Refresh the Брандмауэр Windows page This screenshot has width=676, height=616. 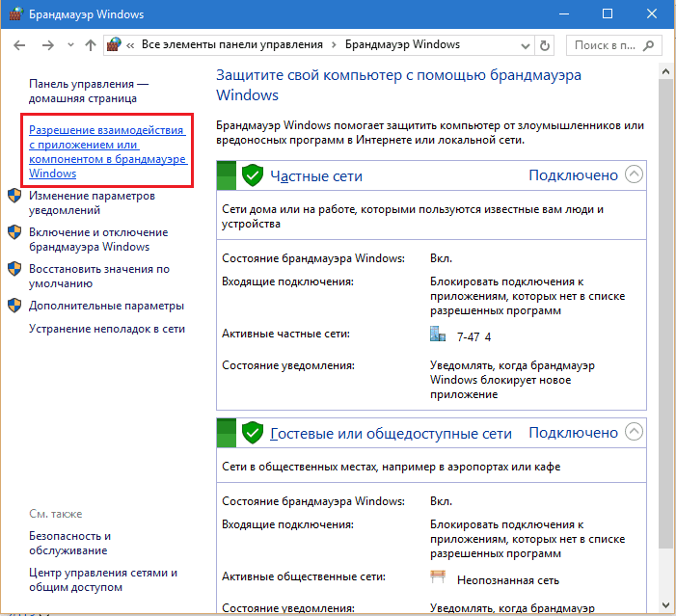(x=545, y=45)
